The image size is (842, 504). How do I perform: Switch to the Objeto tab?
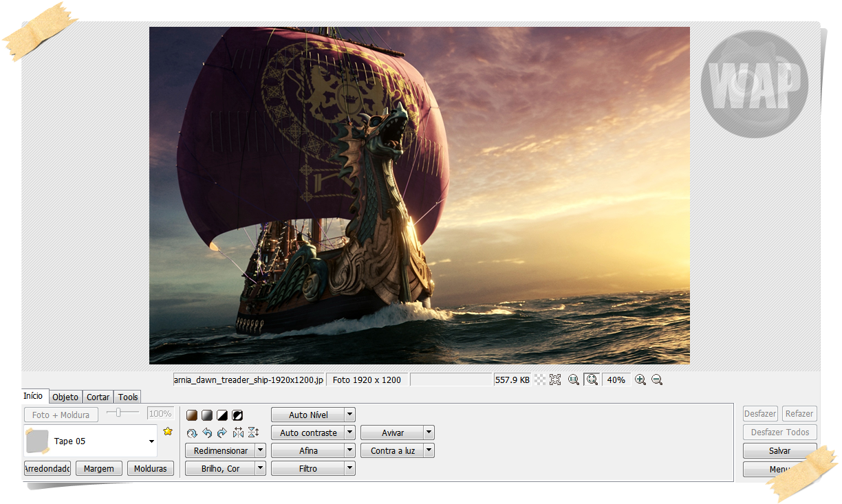tap(66, 397)
